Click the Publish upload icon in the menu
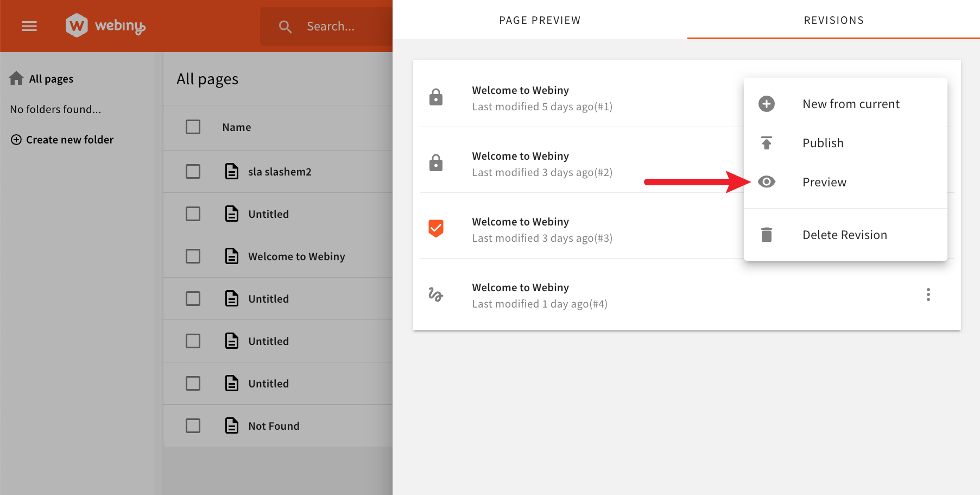Screen dimensions: 980x495 (x=766, y=143)
